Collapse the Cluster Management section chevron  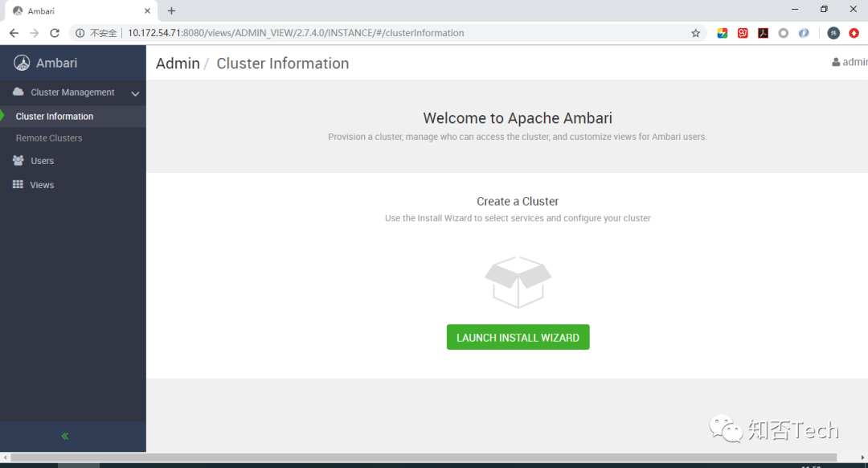click(x=135, y=93)
